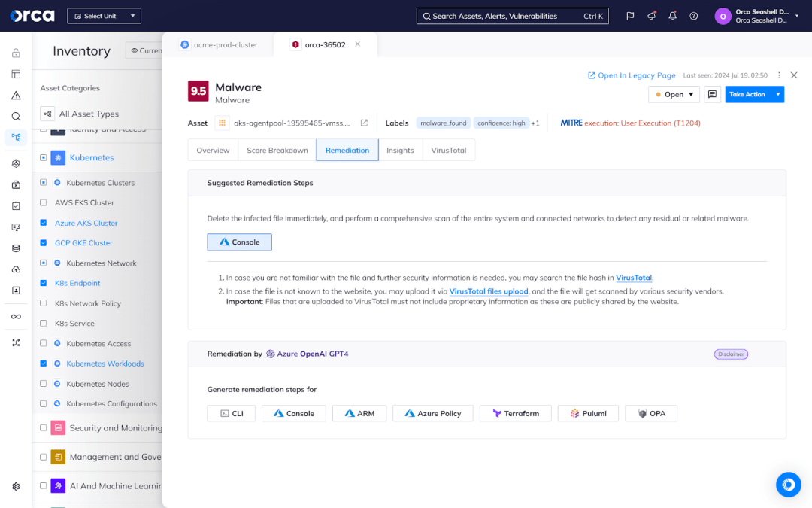
Task: Switch to the VirusTotal tab
Action: click(449, 151)
